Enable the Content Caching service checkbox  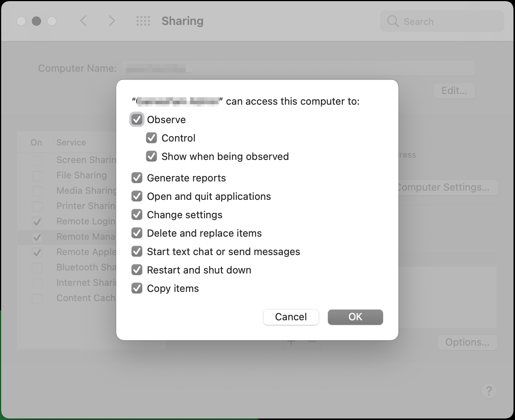click(37, 298)
